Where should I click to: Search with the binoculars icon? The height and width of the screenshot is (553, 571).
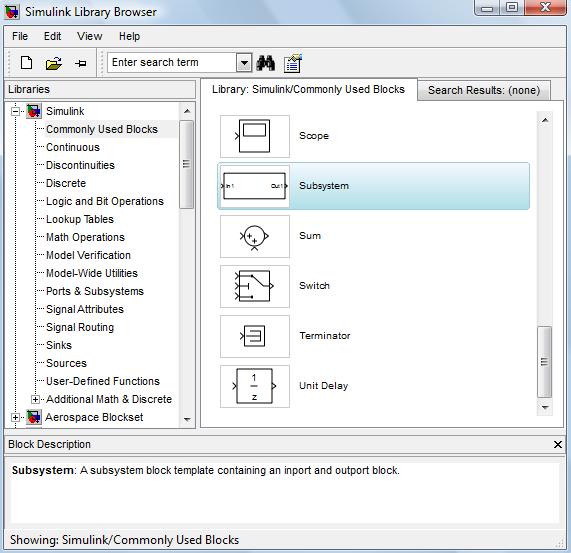pyautogui.click(x=265, y=63)
